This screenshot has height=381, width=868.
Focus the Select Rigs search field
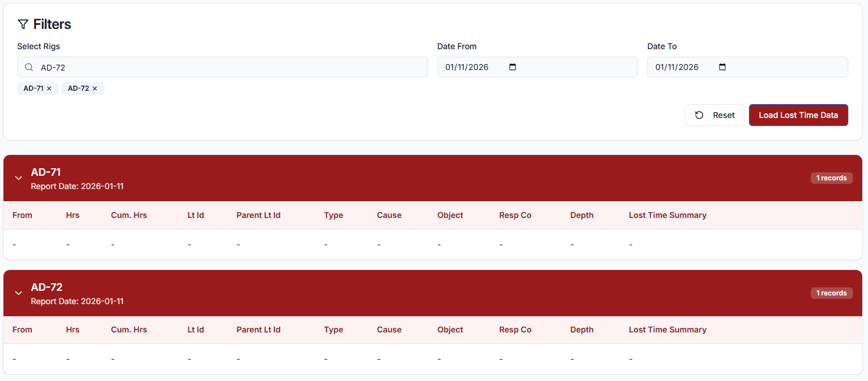coord(231,68)
